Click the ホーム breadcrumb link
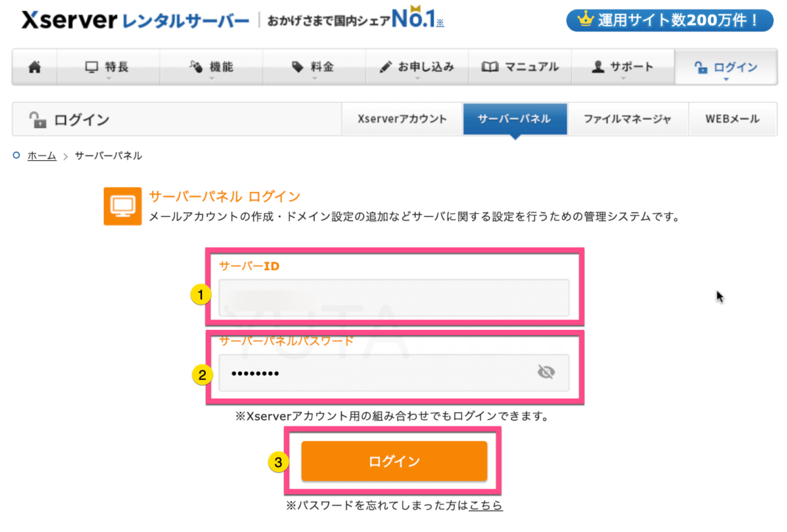The image size is (787, 532). point(42,156)
